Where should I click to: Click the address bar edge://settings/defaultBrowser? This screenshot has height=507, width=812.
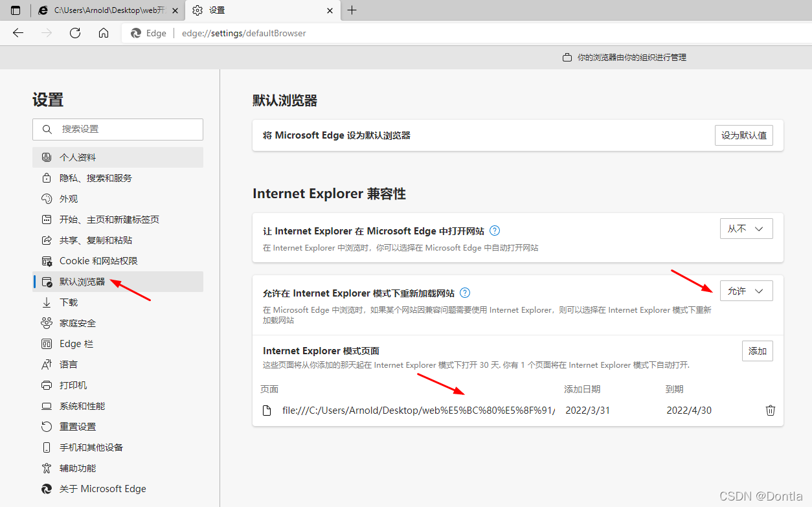pos(466,33)
